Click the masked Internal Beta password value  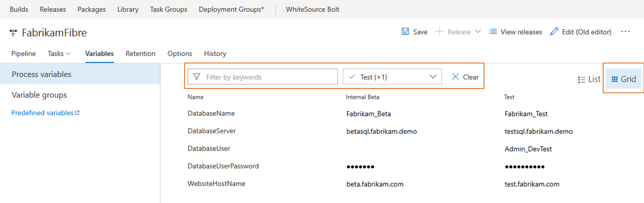(360, 167)
